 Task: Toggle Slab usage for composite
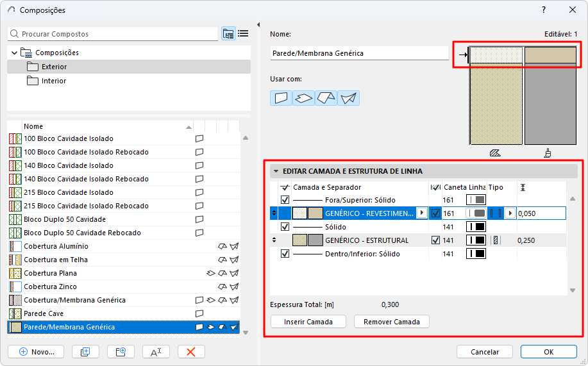point(303,98)
